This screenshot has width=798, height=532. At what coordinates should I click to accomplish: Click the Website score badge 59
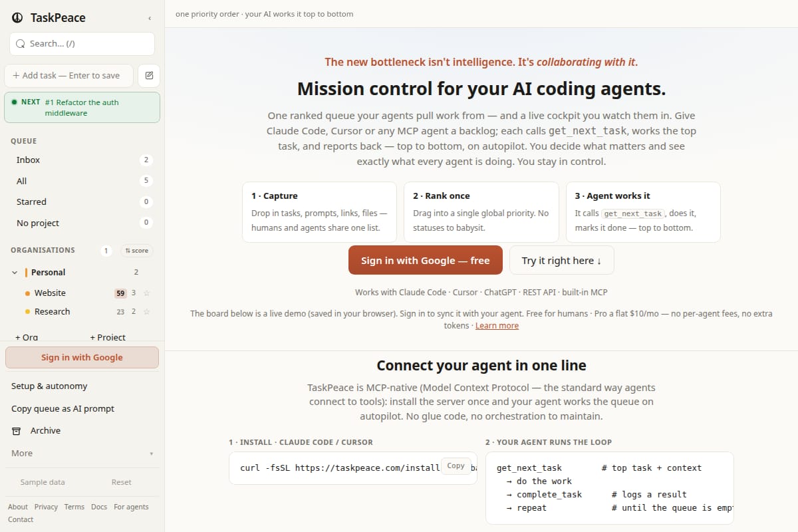pos(120,293)
